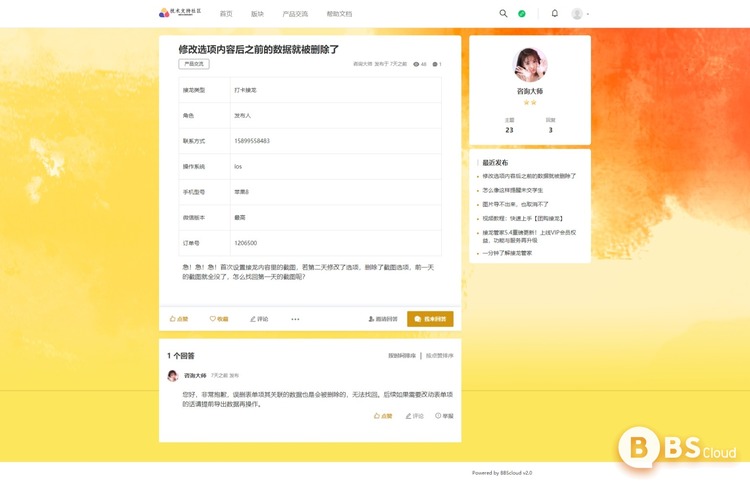Viewport: 750px width, 486px height.
Task: Click the pencil 评论 on the post
Action: 259,319
